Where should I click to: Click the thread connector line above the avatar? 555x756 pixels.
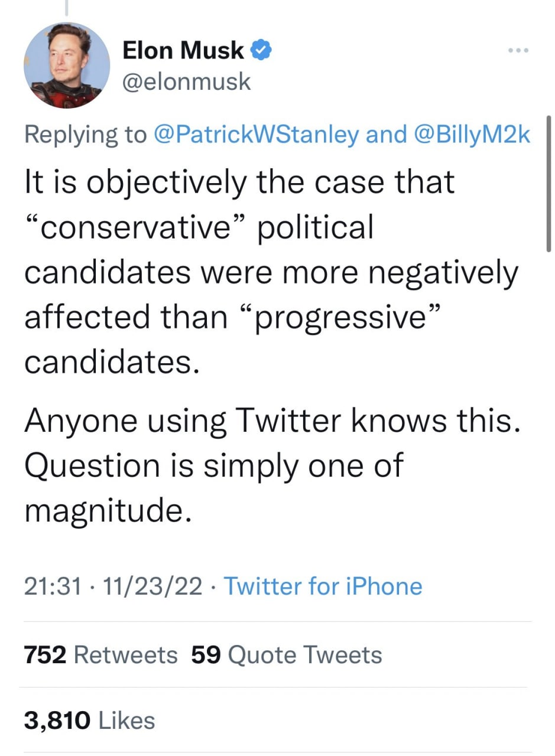[66, 7]
